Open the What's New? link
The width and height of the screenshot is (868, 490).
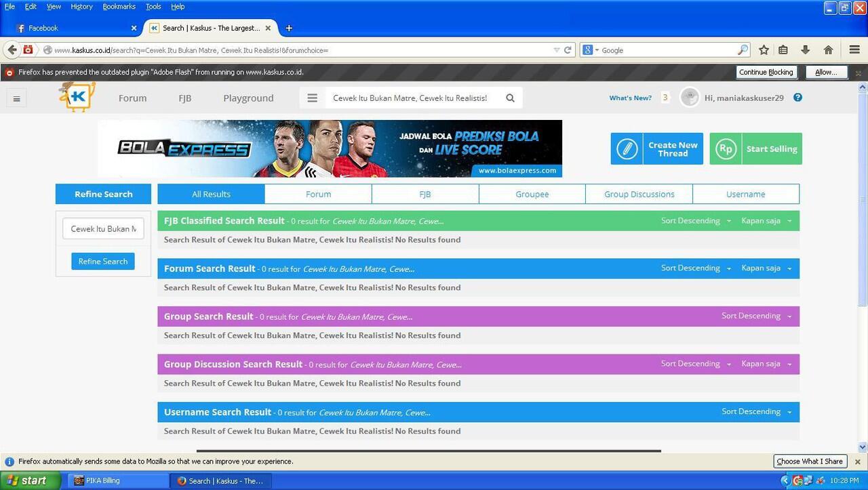pos(630,98)
